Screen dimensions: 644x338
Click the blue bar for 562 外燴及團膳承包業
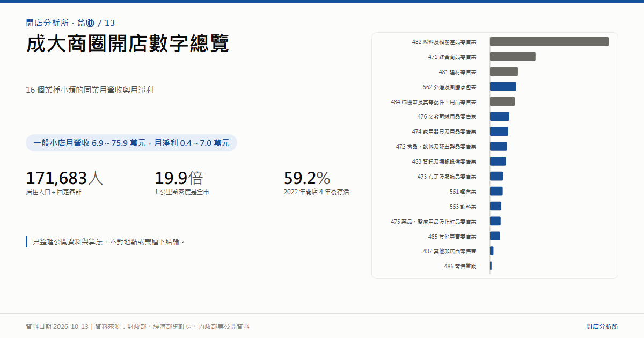point(503,86)
